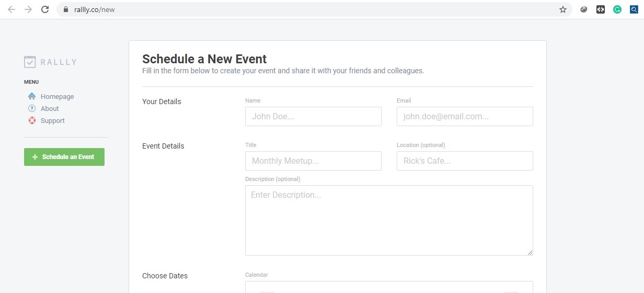This screenshot has width=644, height=293.
Task: View site info via the padlock icon
Action: pos(65,9)
